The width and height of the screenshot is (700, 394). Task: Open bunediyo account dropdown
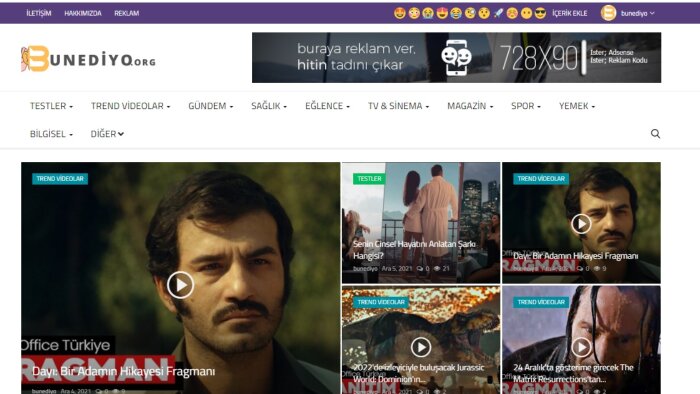coord(638,13)
